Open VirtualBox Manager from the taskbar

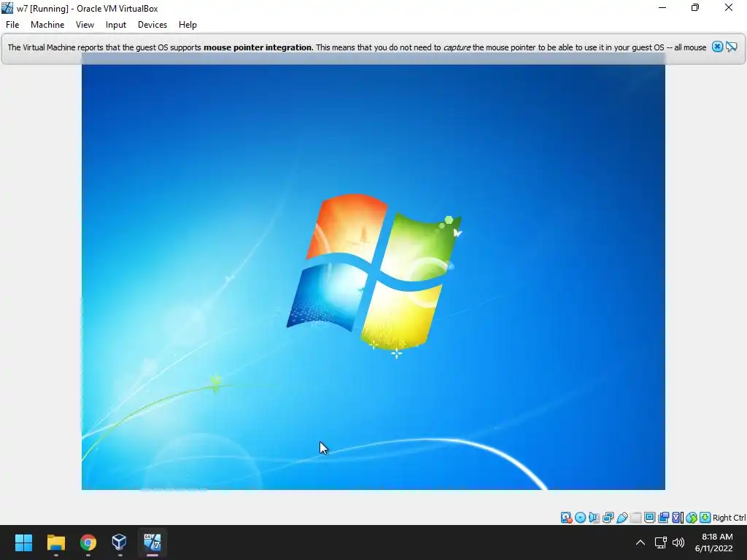coord(119,542)
